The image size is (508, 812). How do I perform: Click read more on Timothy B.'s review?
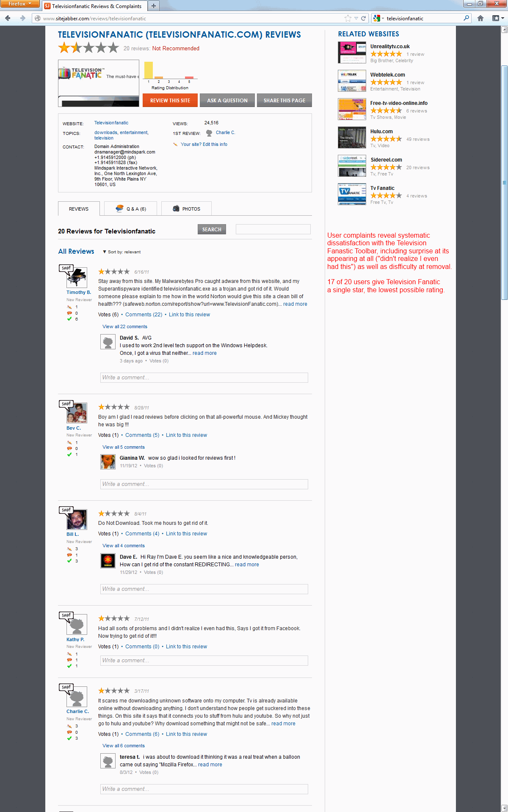295,304
